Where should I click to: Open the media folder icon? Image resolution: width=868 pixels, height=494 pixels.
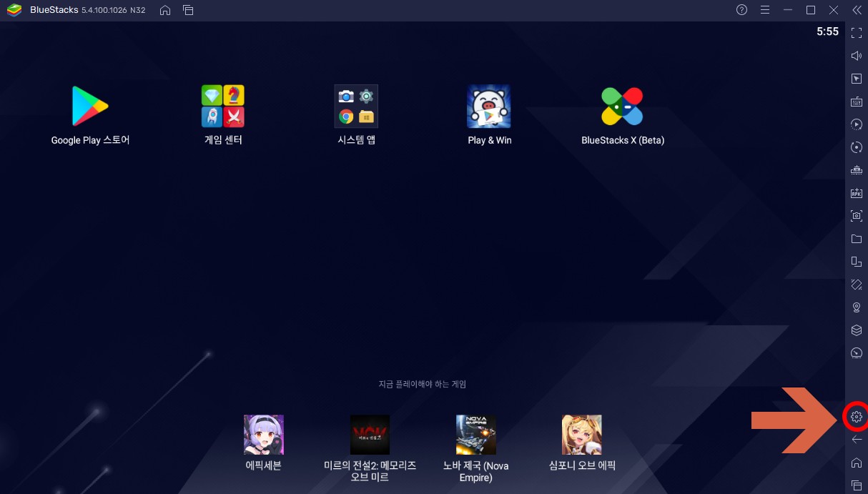pyautogui.click(x=857, y=238)
